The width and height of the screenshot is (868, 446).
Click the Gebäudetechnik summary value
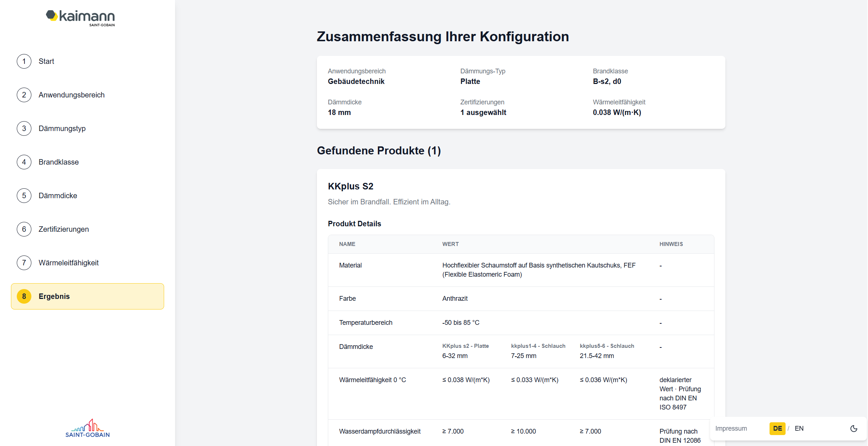(356, 81)
